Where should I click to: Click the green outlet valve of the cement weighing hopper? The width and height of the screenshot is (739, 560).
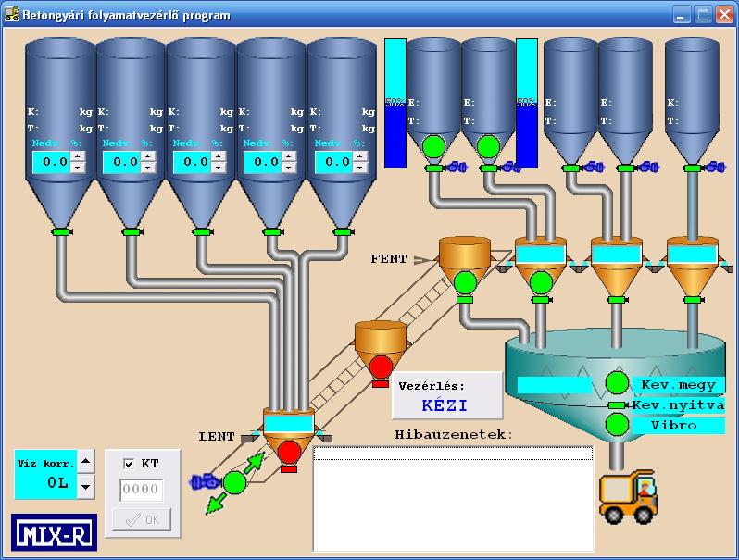[542, 300]
